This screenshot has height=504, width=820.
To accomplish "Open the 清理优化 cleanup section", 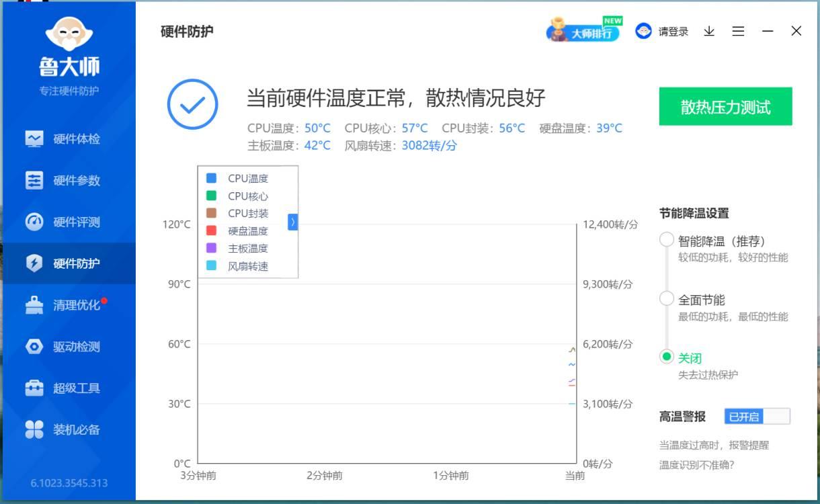I will tap(67, 304).
